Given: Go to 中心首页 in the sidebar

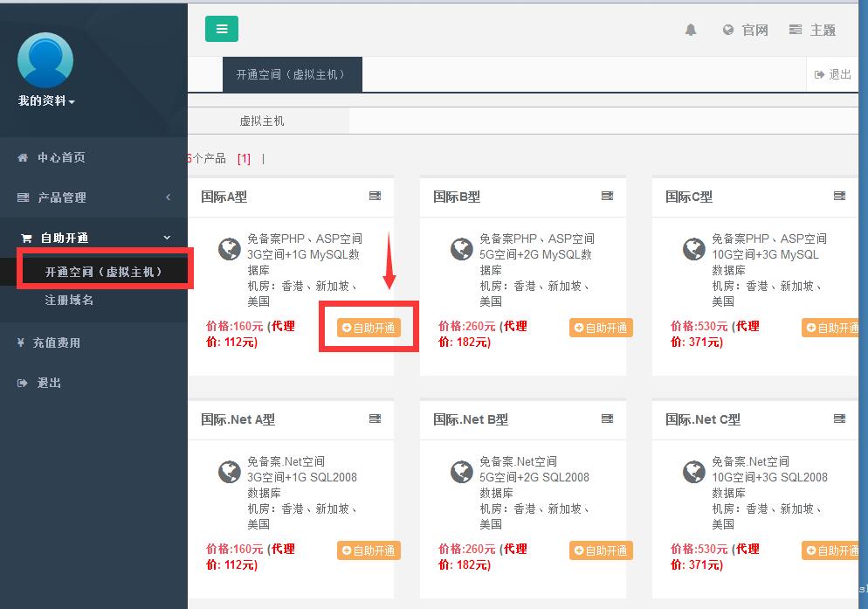Looking at the screenshot, I should [61, 157].
